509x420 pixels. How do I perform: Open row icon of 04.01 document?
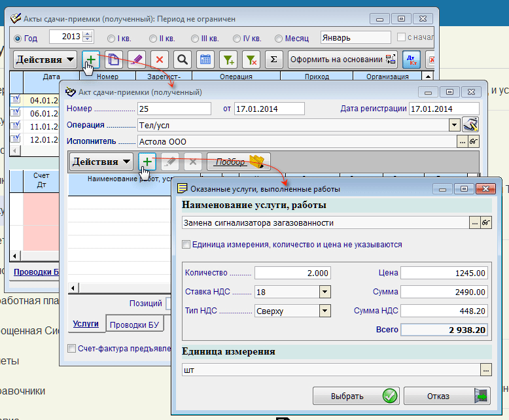pos(15,99)
